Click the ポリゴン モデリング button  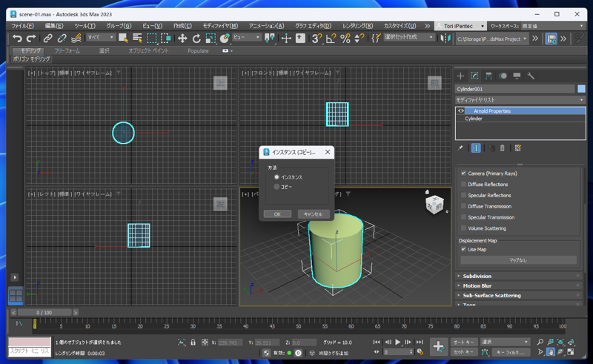31,59
